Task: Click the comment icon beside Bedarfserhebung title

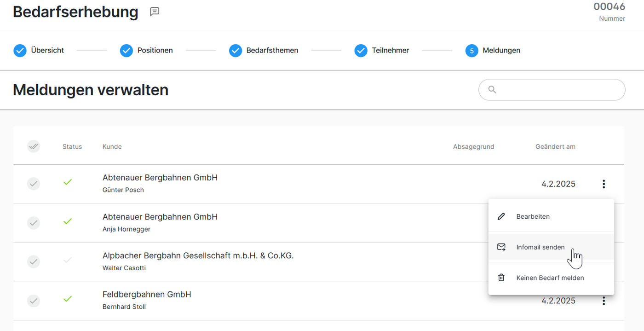Action: (x=155, y=12)
